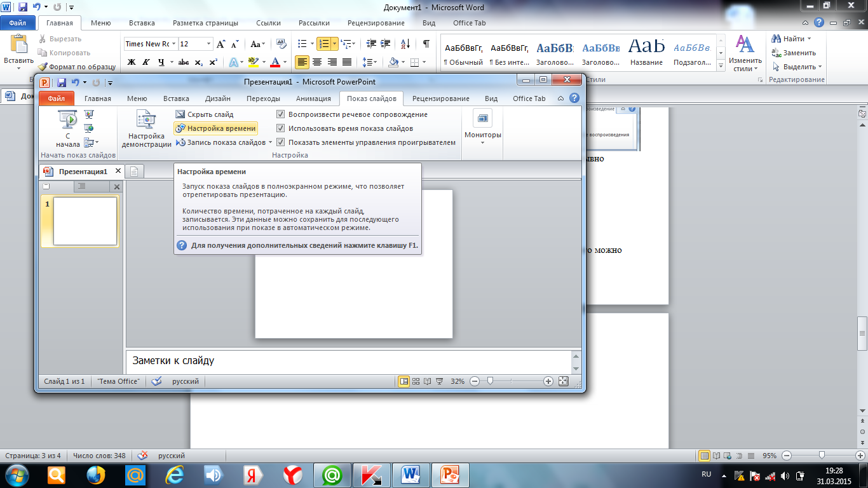868x488 pixels.
Task: Toggle Word paragraph marks ¶ button
Action: pos(426,44)
